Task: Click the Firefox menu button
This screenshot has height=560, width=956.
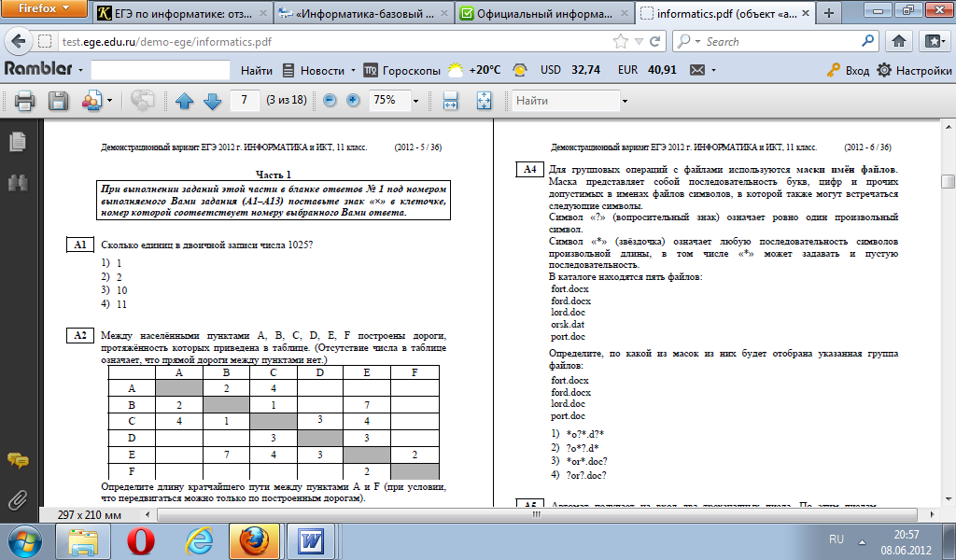Action: (x=43, y=8)
